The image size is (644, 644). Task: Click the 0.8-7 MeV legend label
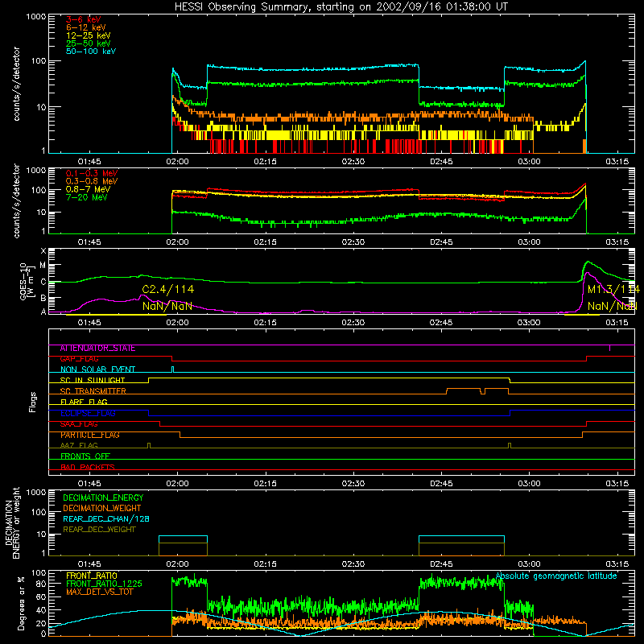click(x=89, y=189)
